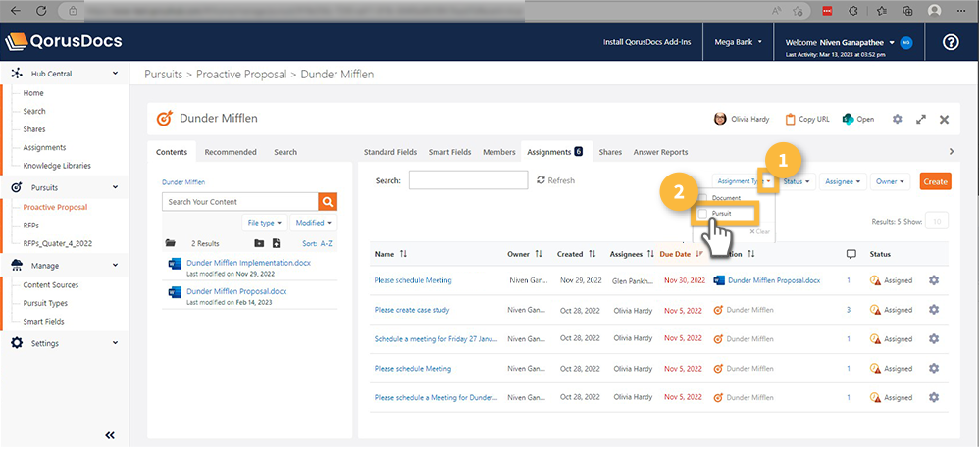Expand the Settings sidebar section
The width and height of the screenshot is (980, 453).
click(116, 343)
